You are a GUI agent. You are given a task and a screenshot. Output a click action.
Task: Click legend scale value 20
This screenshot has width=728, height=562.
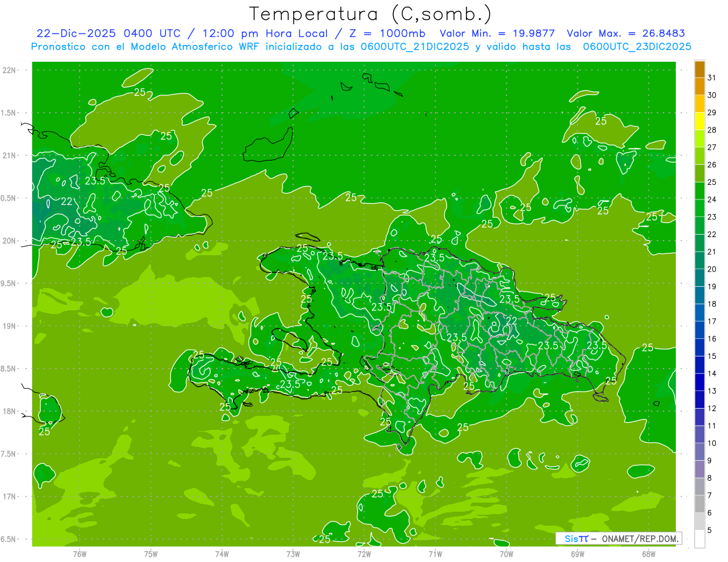712,269
